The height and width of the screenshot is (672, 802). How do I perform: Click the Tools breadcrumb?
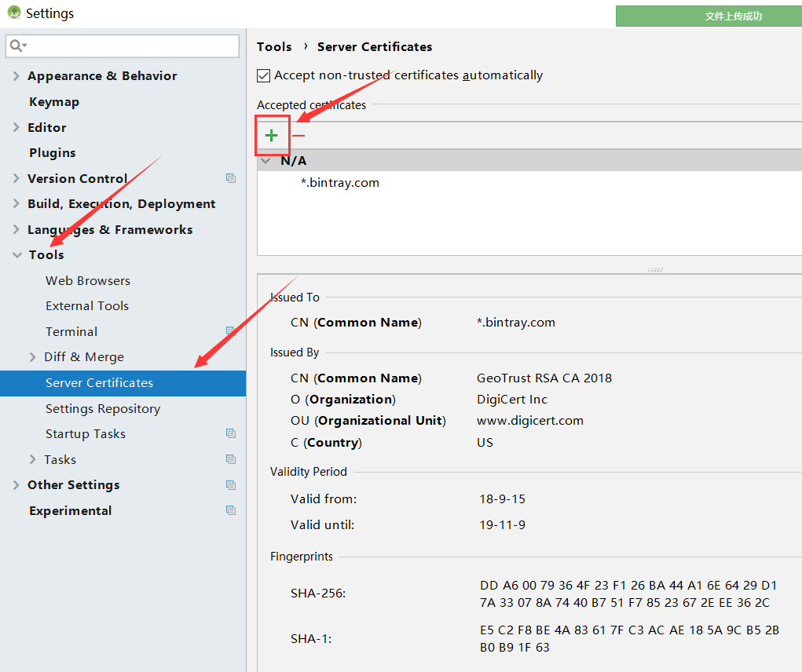pyautogui.click(x=274, y=46)
